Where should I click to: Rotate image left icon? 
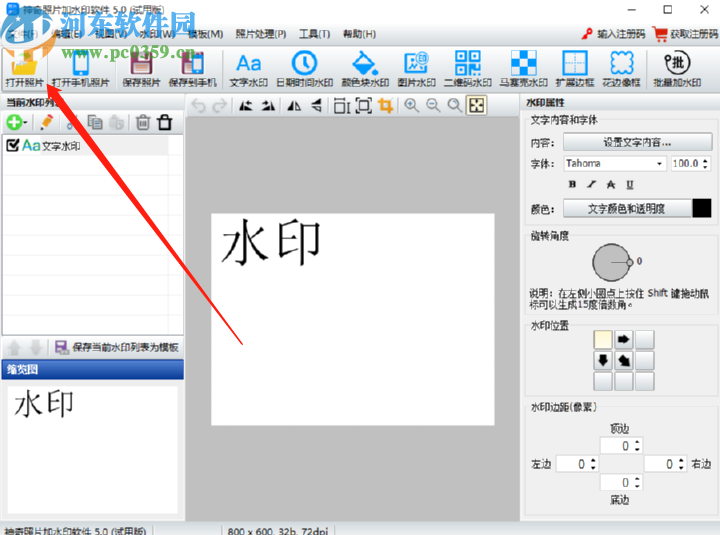pos(246,106)
